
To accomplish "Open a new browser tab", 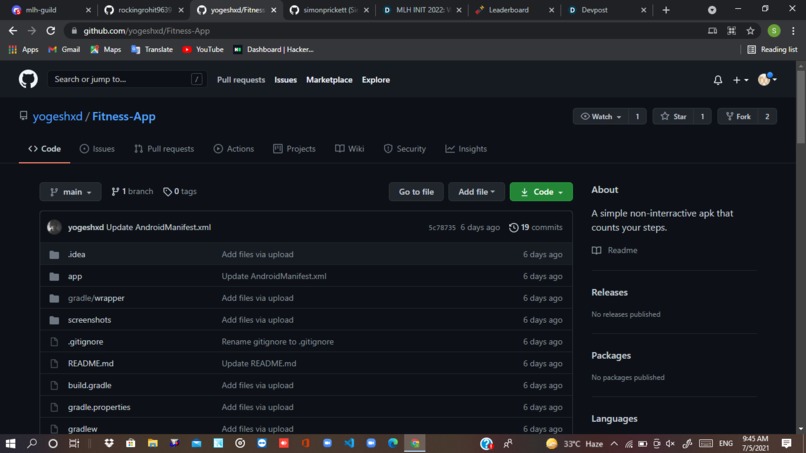I will click(666, 10).
